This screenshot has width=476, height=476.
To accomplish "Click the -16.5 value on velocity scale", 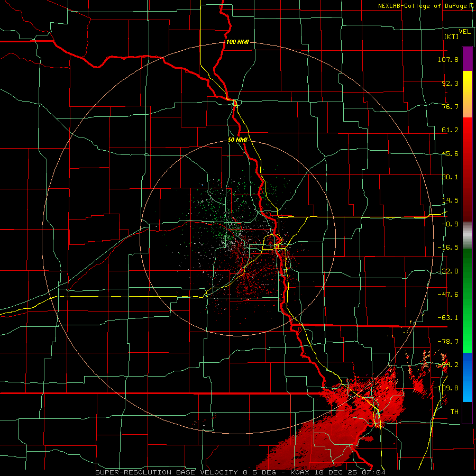I will coord(448,248).
